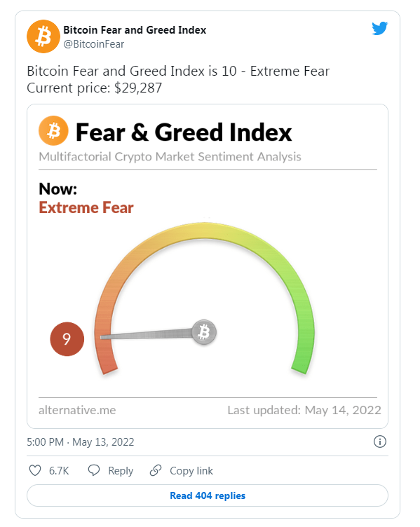Click the tweet text about Extreme Fear
Screen dimensions: 420x527
click(x=178, y=79)
